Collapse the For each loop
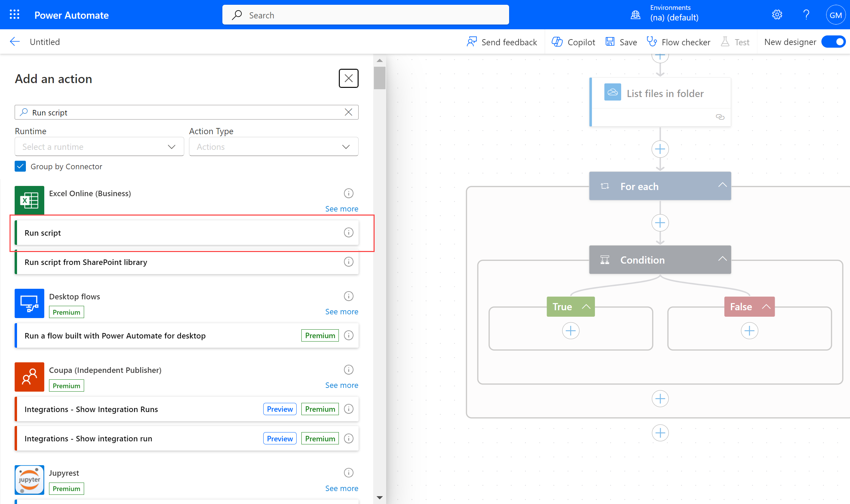 pos(722,186)
